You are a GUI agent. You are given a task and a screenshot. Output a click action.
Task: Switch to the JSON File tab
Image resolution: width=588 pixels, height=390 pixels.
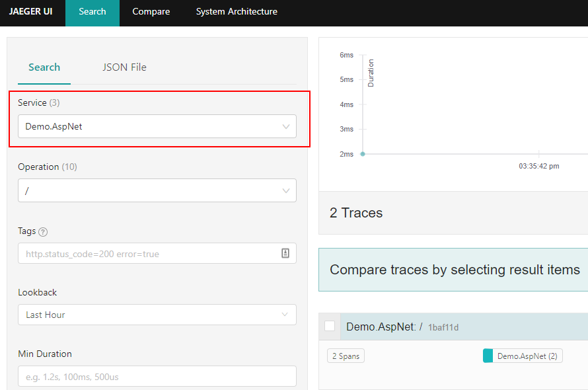[x=124, y=67]
